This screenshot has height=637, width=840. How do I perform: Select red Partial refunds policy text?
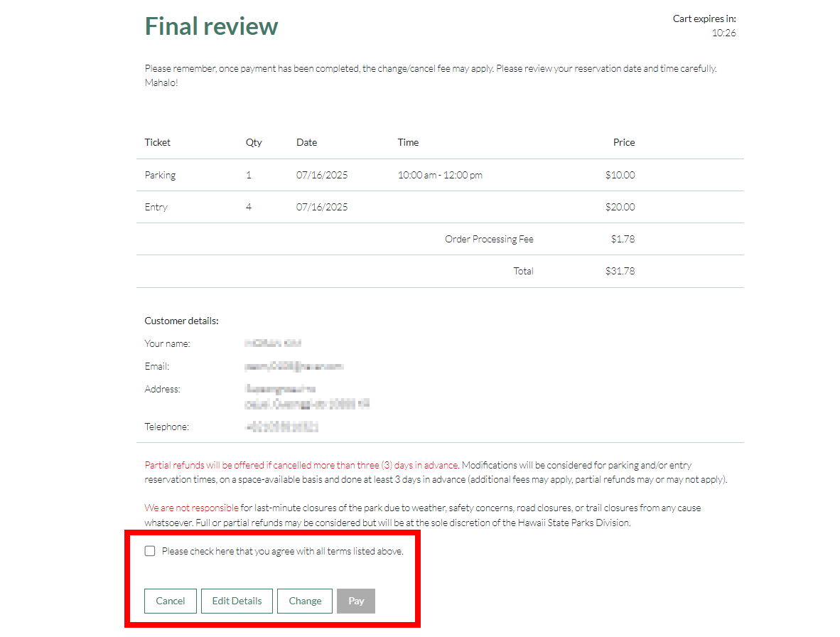click(302, 465)
